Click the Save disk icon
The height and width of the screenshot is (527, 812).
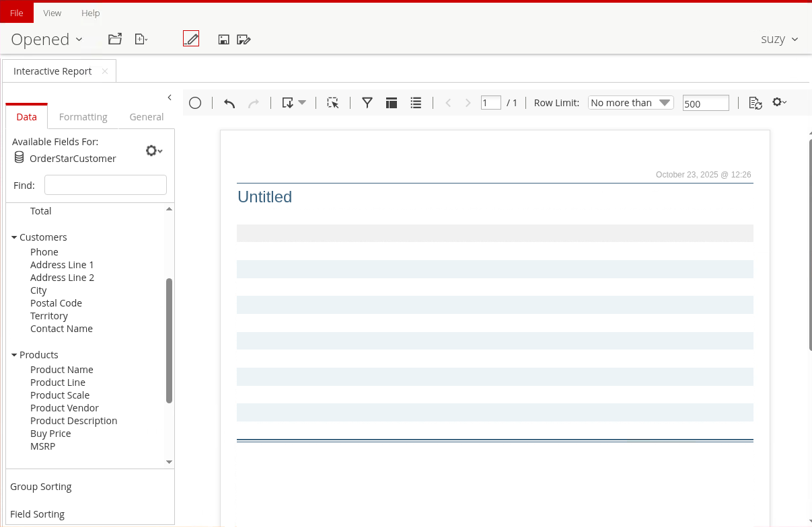[x=224, y=40]
